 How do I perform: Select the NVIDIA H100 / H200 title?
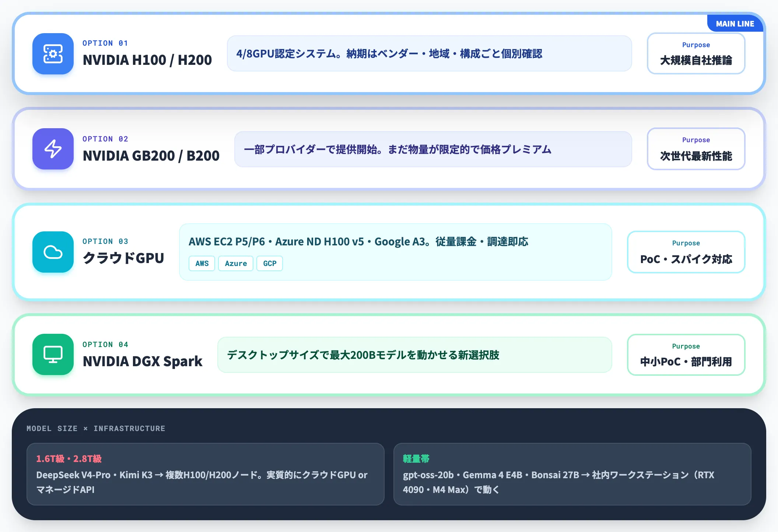tap(147, 60)
